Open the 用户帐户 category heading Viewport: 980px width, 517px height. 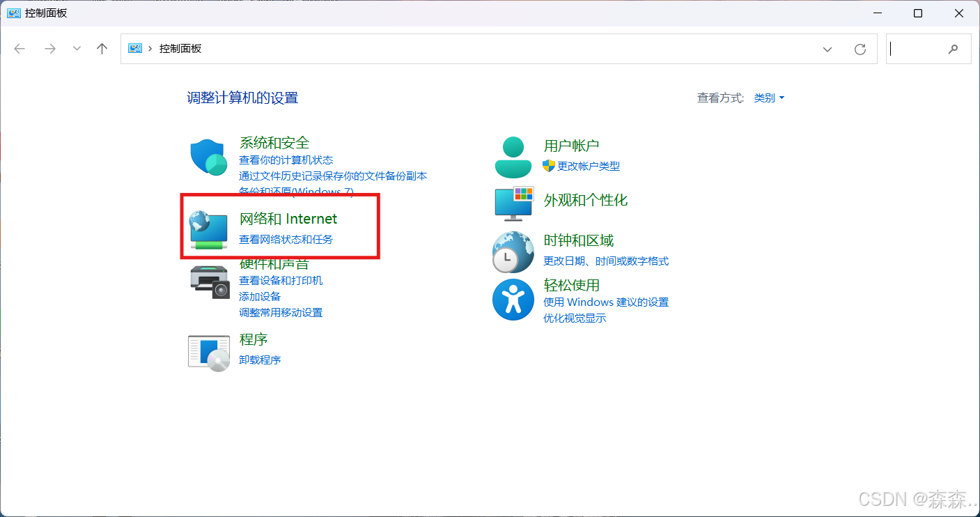(571, 146)
